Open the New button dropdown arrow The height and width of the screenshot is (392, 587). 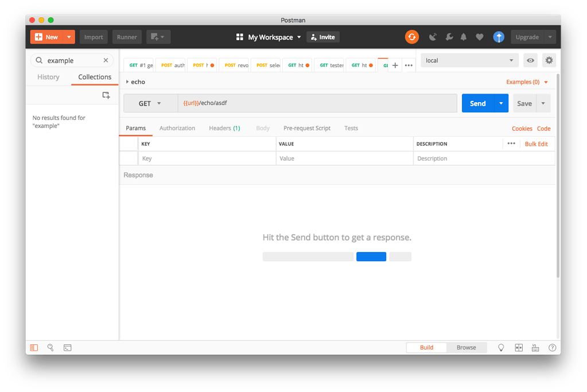69,37
